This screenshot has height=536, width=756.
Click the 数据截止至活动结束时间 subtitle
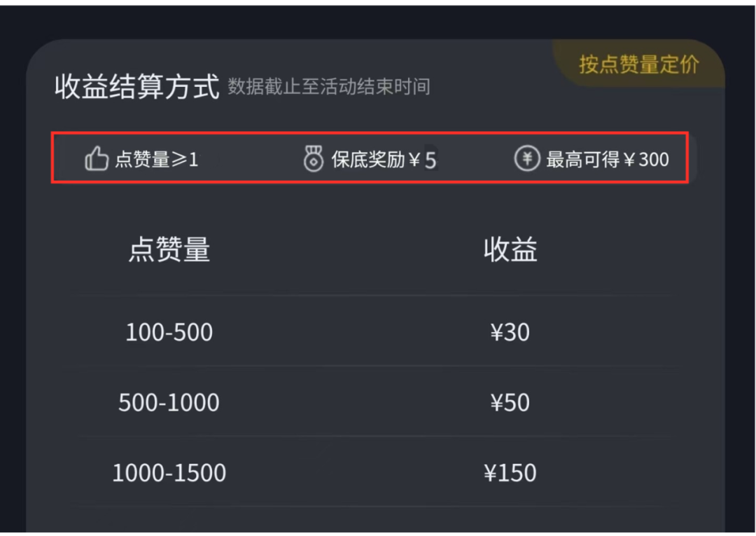pyautogui.click(x=328, y=88)
